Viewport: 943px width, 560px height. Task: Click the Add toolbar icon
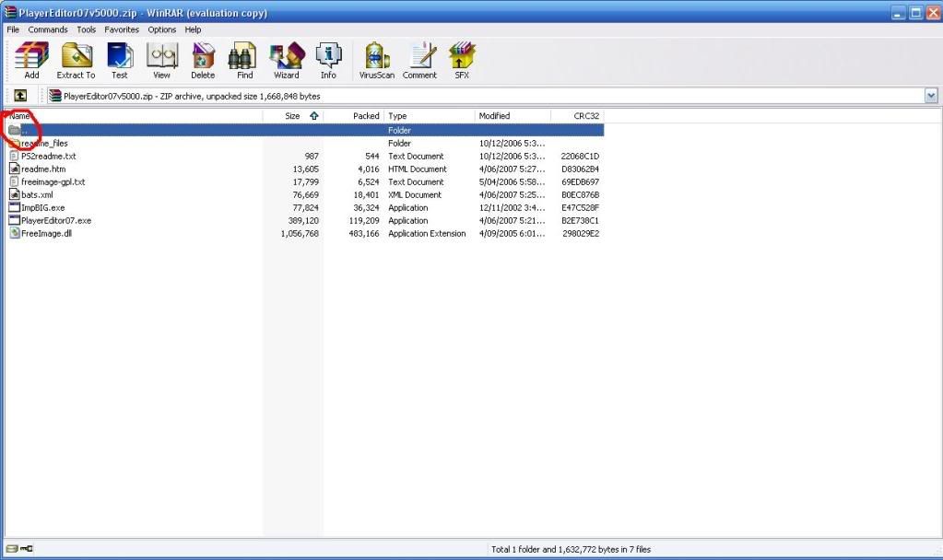point(31,61)
